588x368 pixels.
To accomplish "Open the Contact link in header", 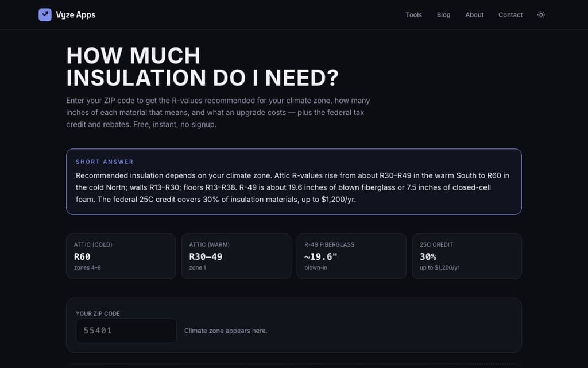I will point(510,14).
